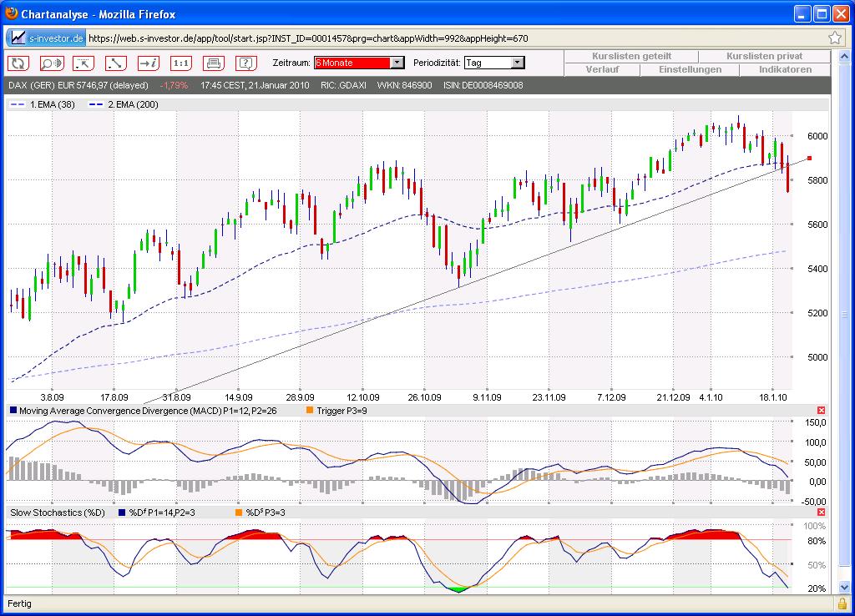Image resolution: width=855 pixels, height=616 pixels.
Task: Maximize the Firefox window
Action: [x=822, y=13]
